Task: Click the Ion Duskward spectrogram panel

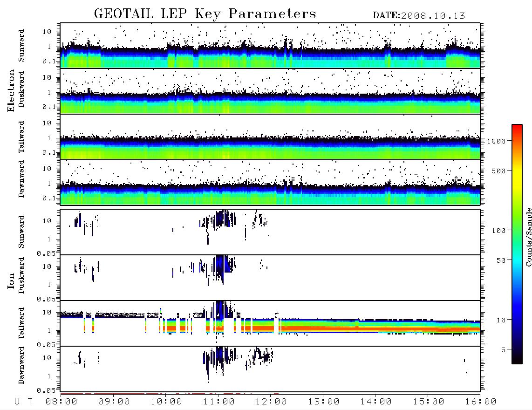Action: (x=270, y=277)
